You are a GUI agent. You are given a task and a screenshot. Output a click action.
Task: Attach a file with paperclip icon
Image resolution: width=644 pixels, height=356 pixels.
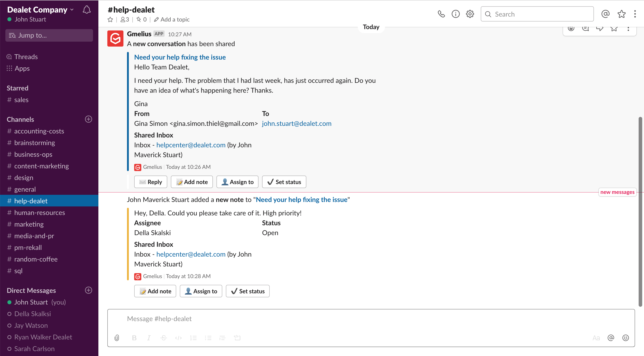click(117, 338)
